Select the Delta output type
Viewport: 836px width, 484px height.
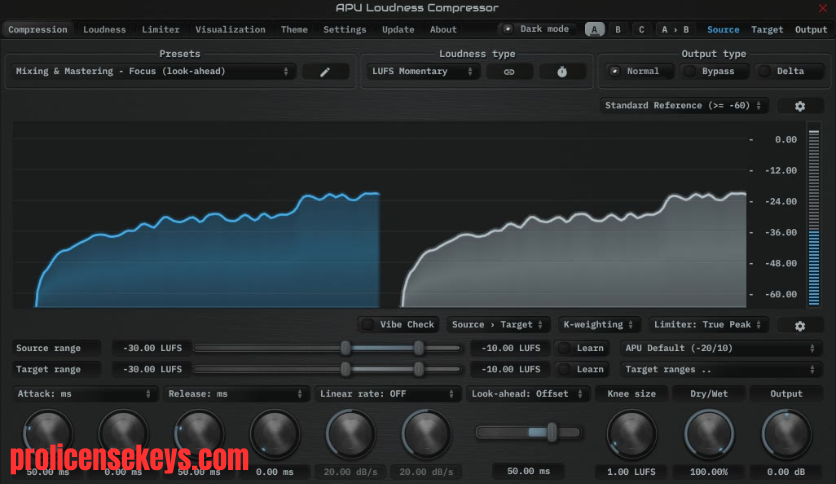(x=789, y=71)
